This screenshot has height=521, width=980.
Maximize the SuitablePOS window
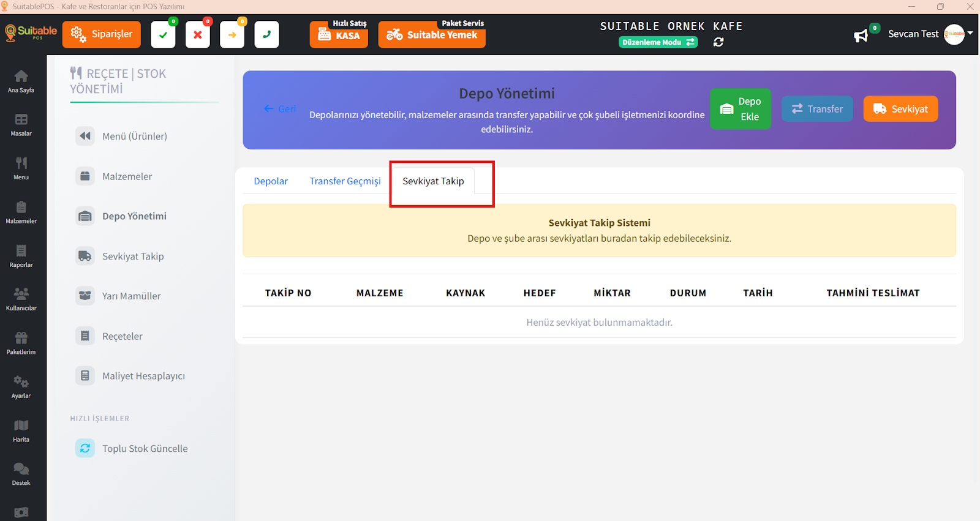(x=940, y=7)
